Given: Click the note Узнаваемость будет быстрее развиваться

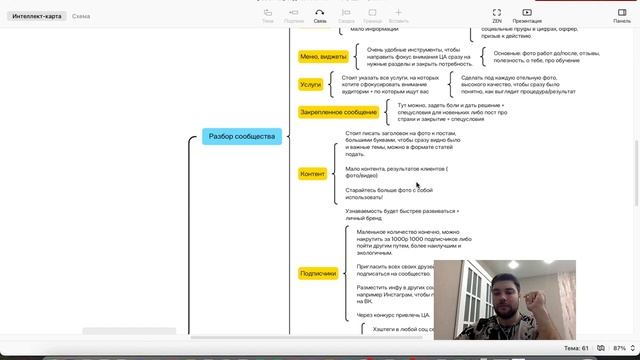Looking at the screenshot, I should (402, 215).
